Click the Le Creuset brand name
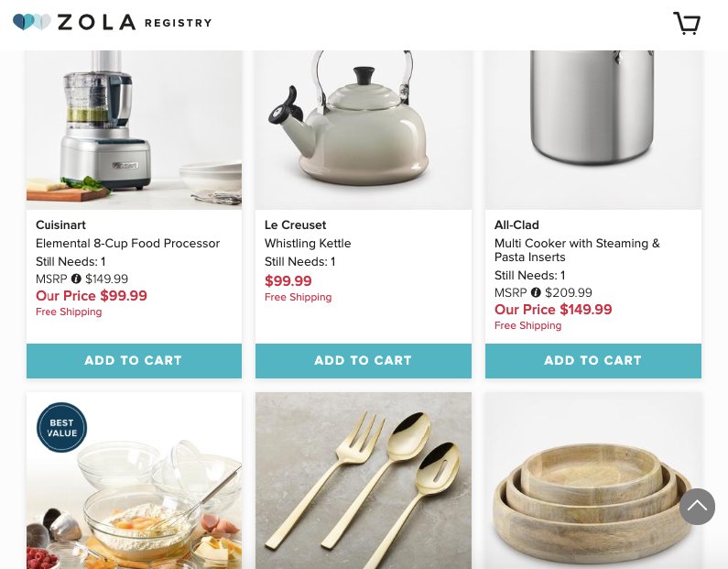The image size is (728, 569). coord(295,224)
